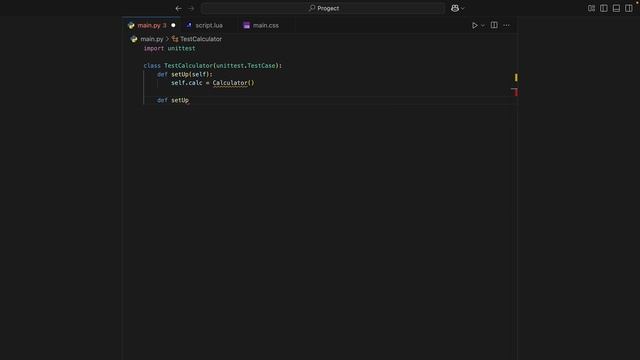
Task: Click the unsaved dot on main.py tab
Action: click(x=173, y=25)
